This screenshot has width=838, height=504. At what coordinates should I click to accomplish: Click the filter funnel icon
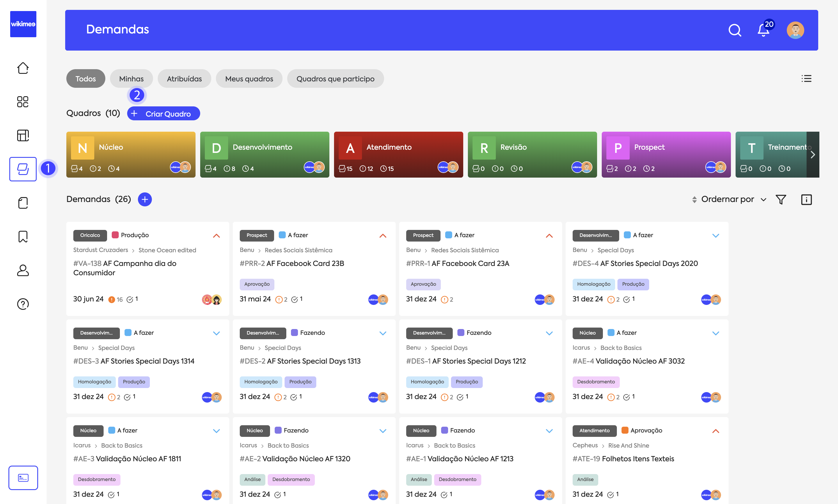(781, 199)
